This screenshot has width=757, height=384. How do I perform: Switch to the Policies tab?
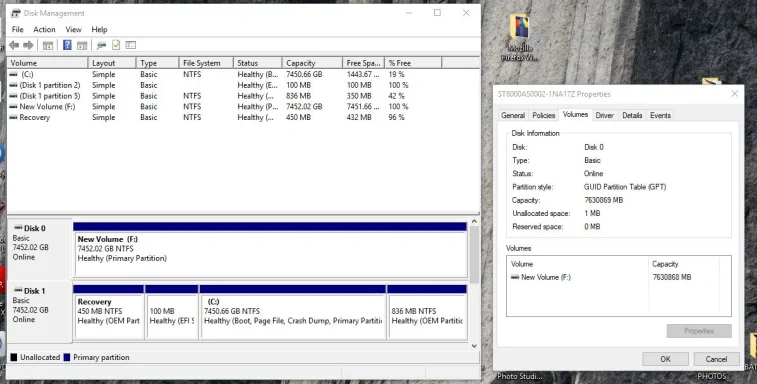coord(543,115)
